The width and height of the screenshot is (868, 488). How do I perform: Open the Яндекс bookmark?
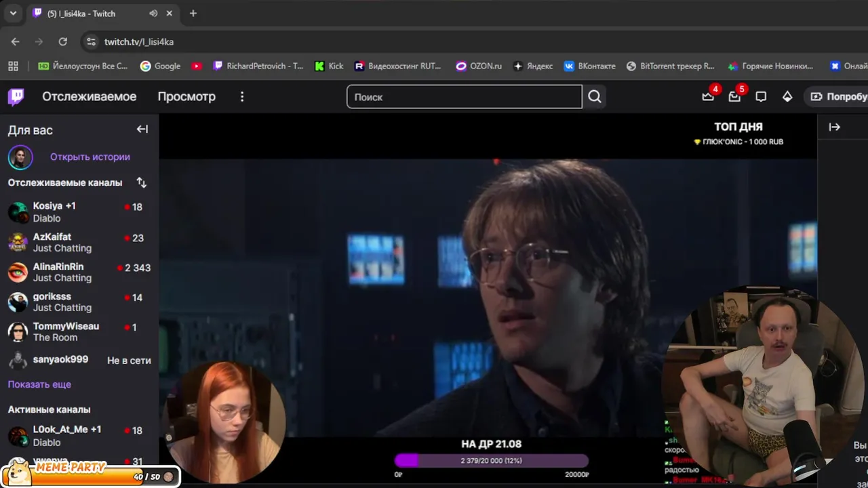pos(533,66)
